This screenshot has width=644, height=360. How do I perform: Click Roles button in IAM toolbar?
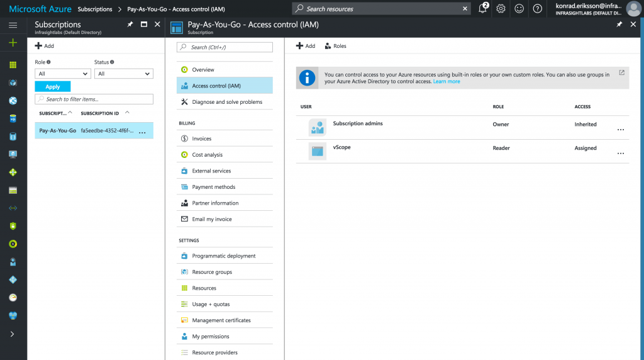[336, 46]
